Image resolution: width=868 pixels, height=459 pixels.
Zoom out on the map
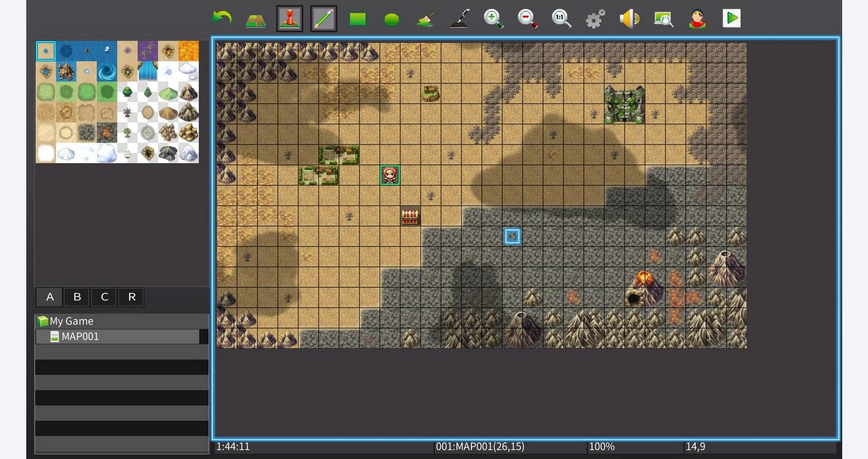[528, 18]
